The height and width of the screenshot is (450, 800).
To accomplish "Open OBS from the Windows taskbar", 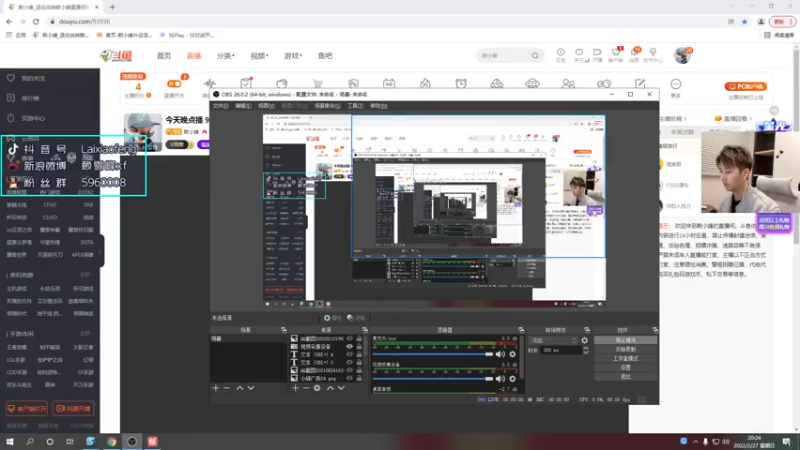I will click(x=132, y=441).
